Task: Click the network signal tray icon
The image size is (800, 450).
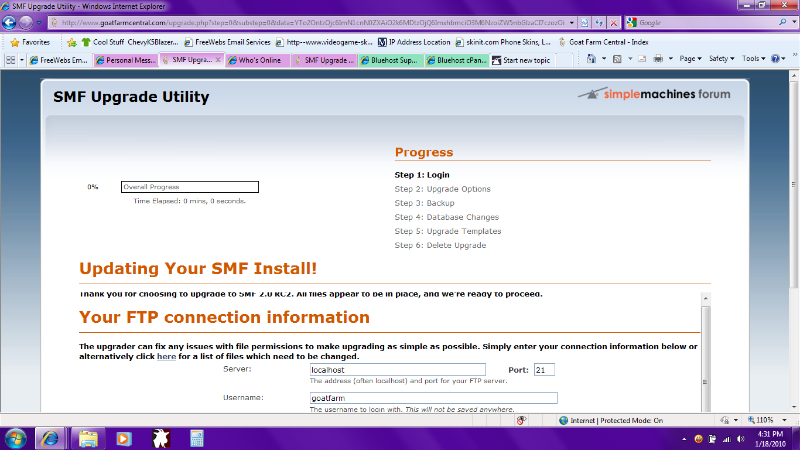Action: (727, 439)
